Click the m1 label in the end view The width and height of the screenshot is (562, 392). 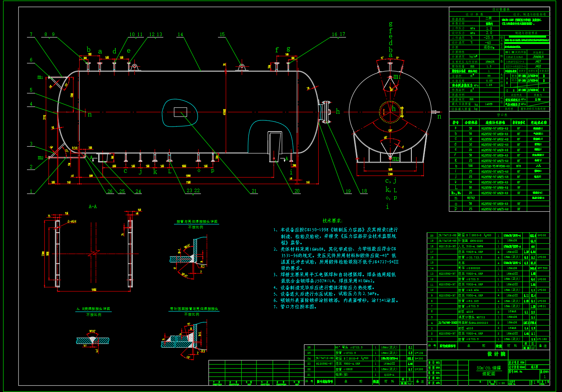397,76
